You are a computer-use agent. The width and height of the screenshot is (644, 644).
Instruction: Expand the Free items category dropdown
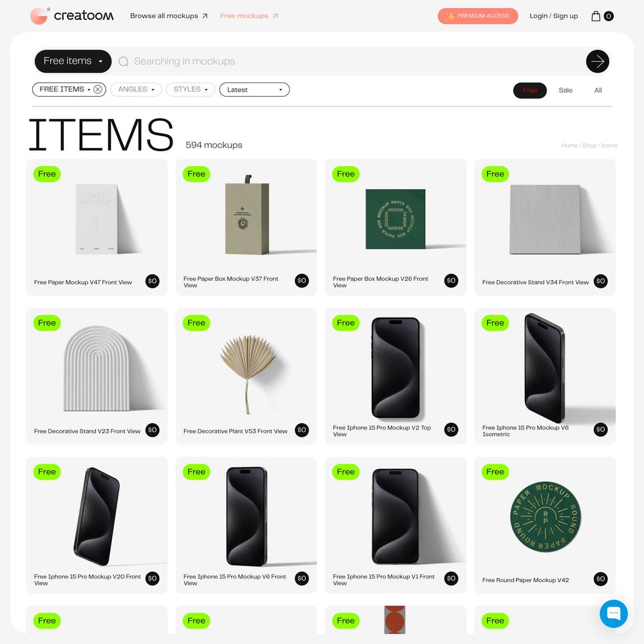click(x=73, y=61)
